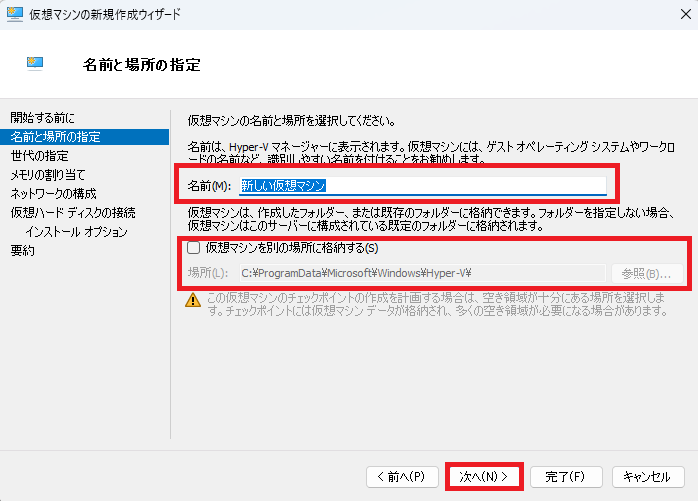Enable 仮想マシンを別の場所に格納する checkbox
698x501 pixels.
(194, 248)
